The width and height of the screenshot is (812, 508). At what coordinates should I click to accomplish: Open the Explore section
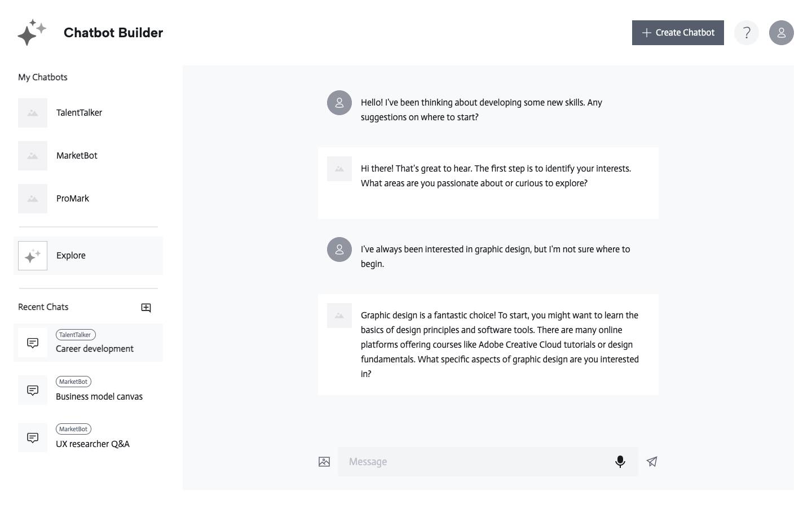(x=71, y=256)
